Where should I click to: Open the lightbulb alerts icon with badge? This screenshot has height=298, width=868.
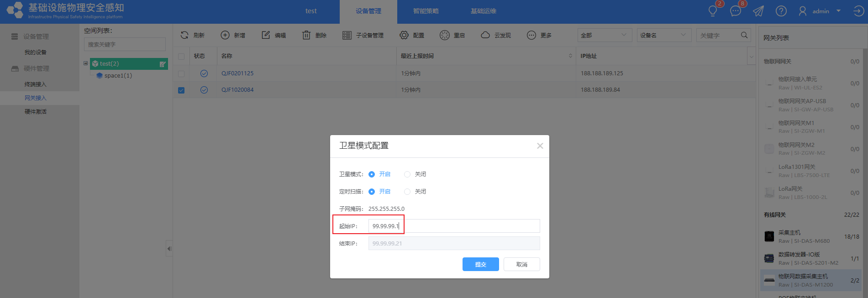713,11
